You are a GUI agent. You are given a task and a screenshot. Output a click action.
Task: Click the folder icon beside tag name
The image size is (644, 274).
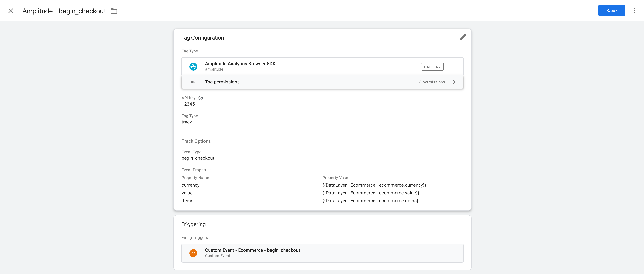tap(114, 11)
